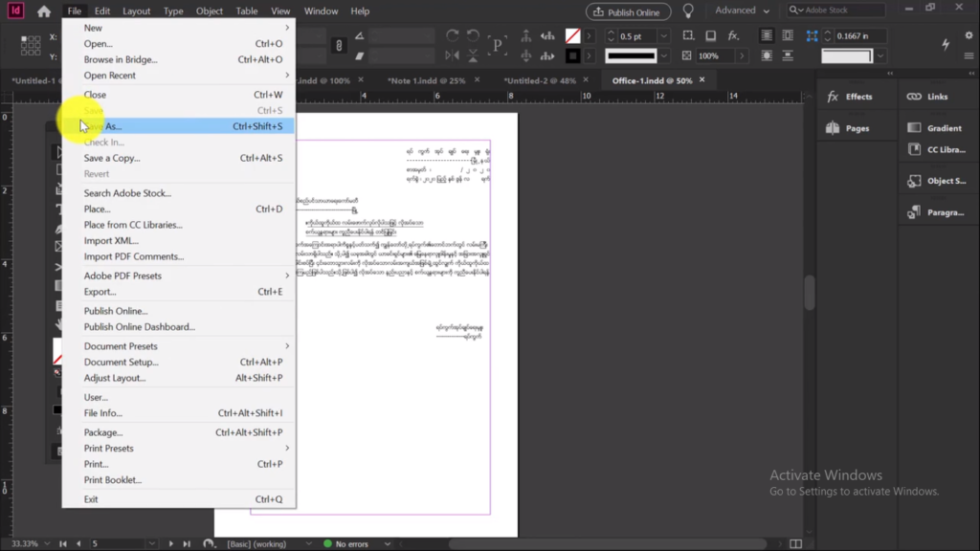
Task: Click the Home icon in menu bar
Action: pos(44,11)
